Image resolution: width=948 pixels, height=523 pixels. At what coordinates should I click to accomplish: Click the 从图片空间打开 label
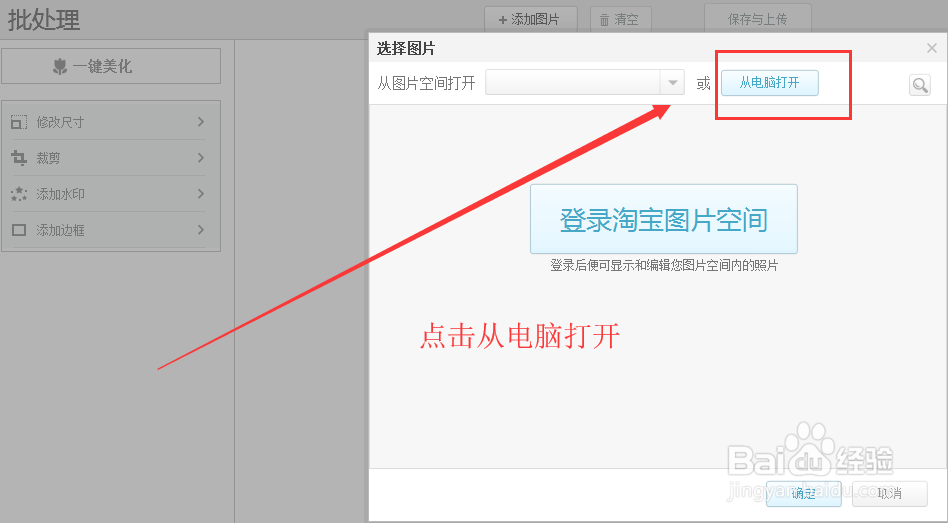(x=426, y=83)
